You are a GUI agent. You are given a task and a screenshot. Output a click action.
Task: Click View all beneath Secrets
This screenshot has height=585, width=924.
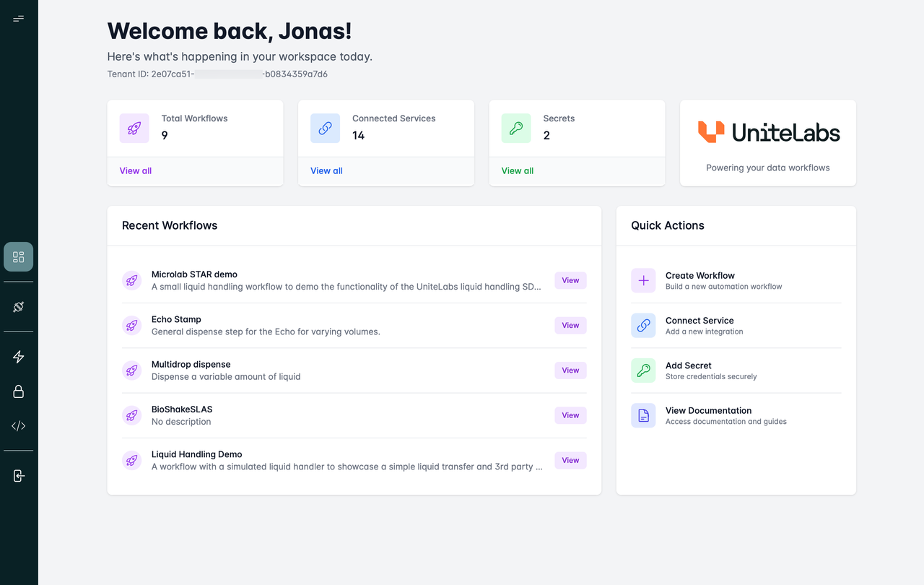(x=517, y=170)
